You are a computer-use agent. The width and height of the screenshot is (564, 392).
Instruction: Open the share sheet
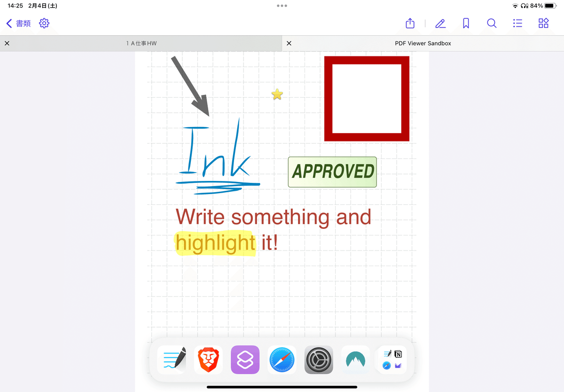(x=409, y=23)
